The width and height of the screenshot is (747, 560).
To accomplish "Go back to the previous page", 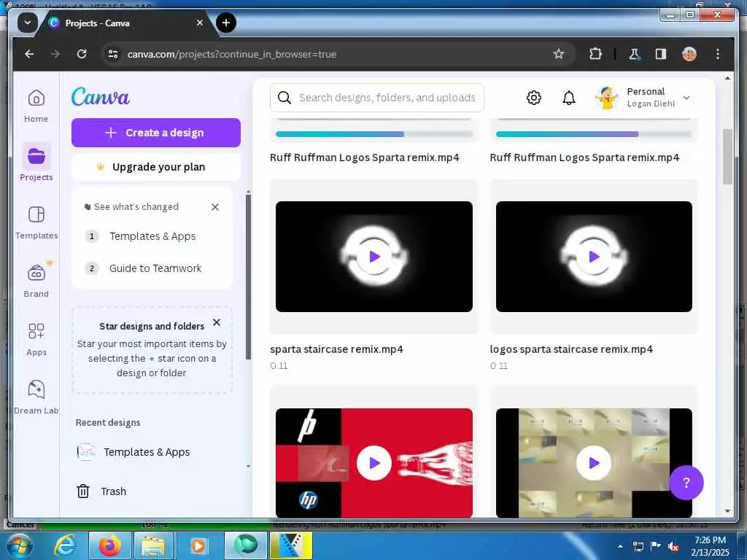I will [29, 54].
